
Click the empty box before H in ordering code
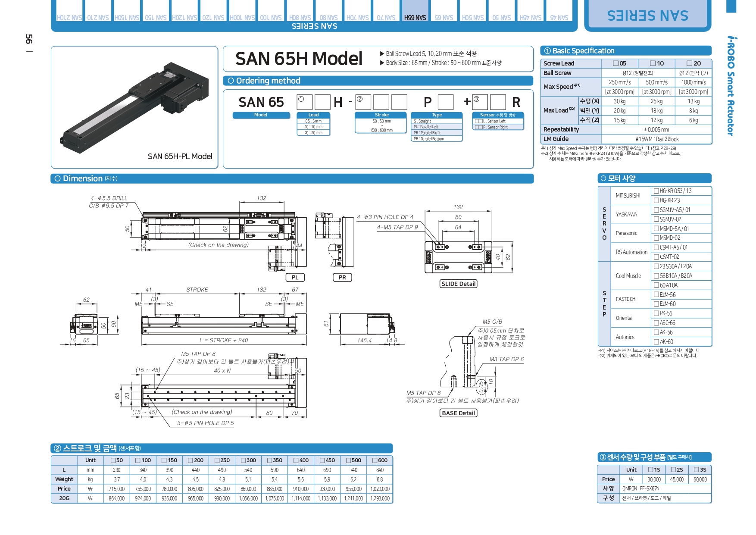click(322, 103)
